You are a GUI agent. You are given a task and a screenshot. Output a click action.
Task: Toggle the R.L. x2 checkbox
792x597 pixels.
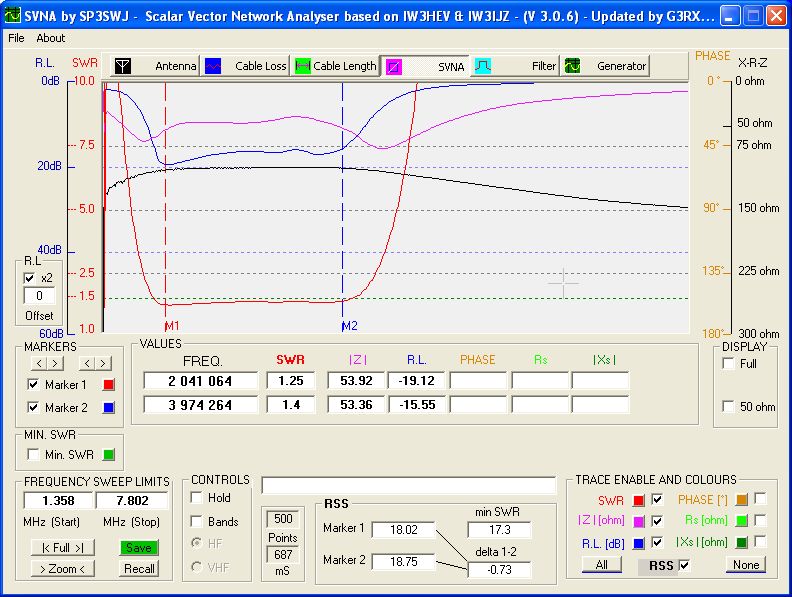tap(30, 277)
